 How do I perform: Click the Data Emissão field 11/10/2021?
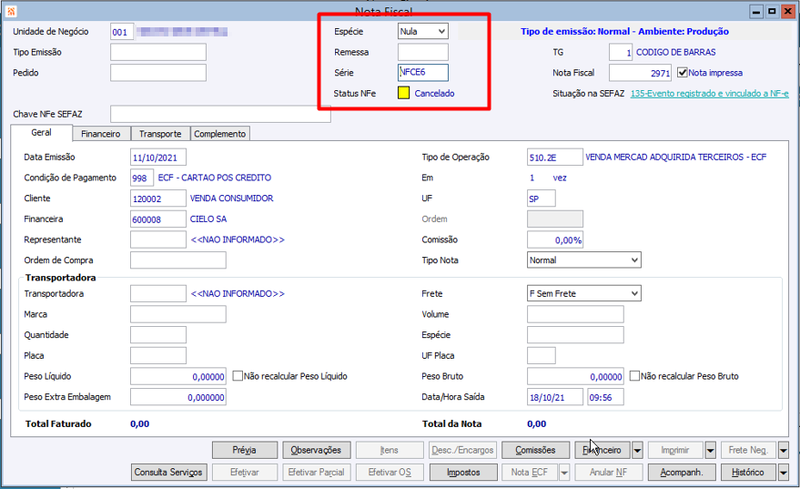[158, 157]
